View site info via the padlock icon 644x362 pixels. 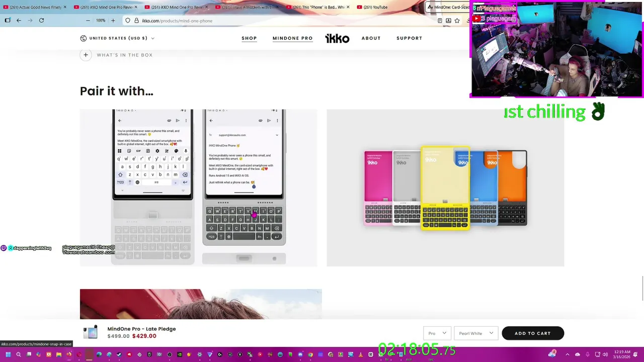[x=136, y=21]
